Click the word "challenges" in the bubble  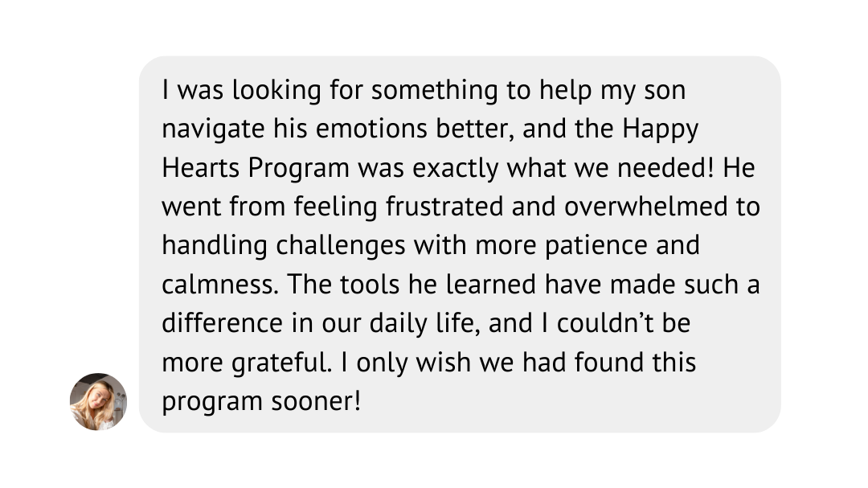pyautogui.click(x=341, y=245)
